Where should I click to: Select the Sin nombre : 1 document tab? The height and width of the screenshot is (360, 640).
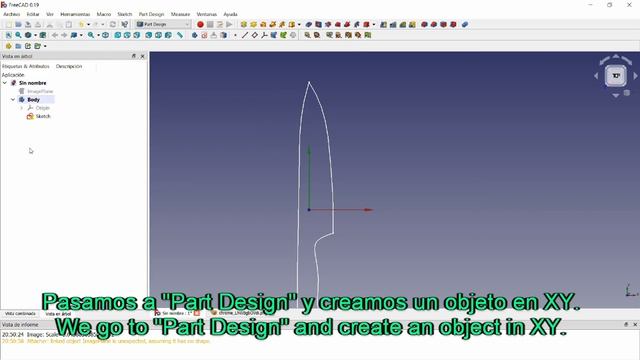coord(178,313)
